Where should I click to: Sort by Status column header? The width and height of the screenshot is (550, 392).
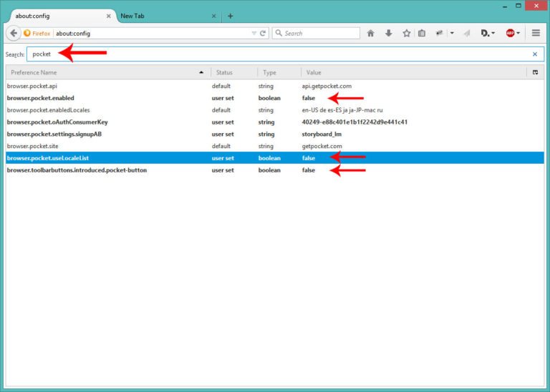[x=234, y=72]
